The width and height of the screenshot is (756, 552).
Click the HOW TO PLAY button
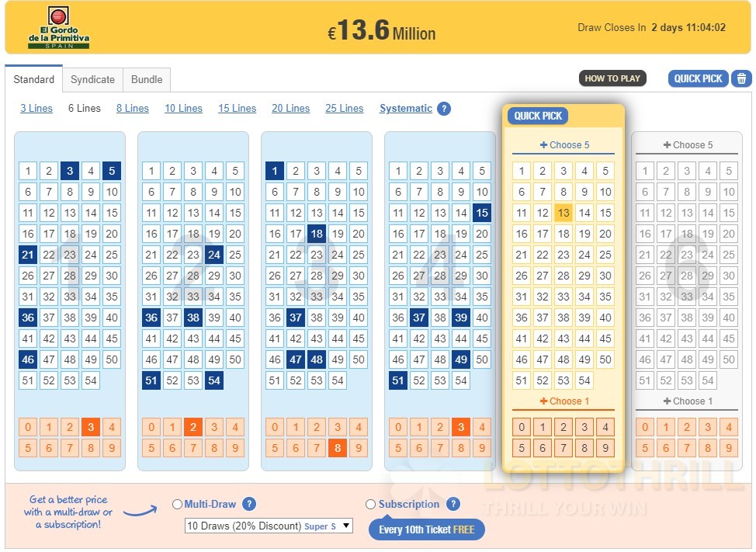612,78
